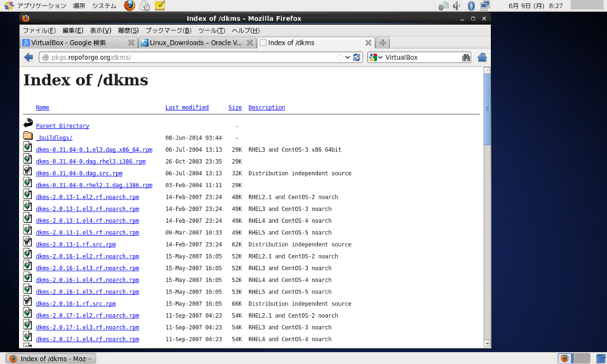Download dkms-2.0.16-1.rf.src.rpm

click(x=76, y=303)
